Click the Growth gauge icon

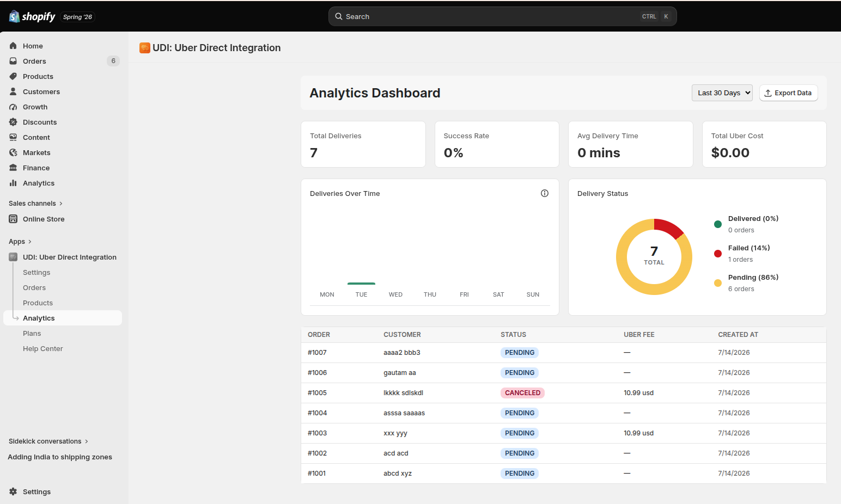(13, 107)
